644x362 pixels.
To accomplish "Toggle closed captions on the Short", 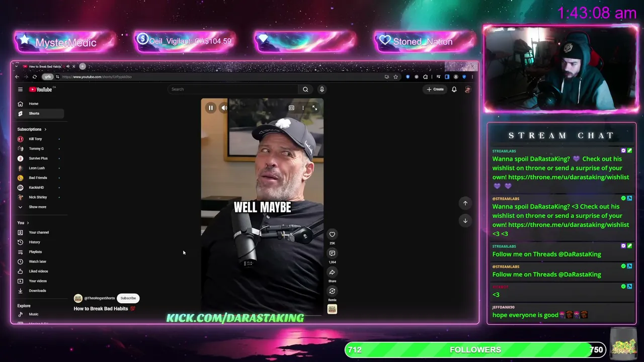I will [x=291, y=108].
